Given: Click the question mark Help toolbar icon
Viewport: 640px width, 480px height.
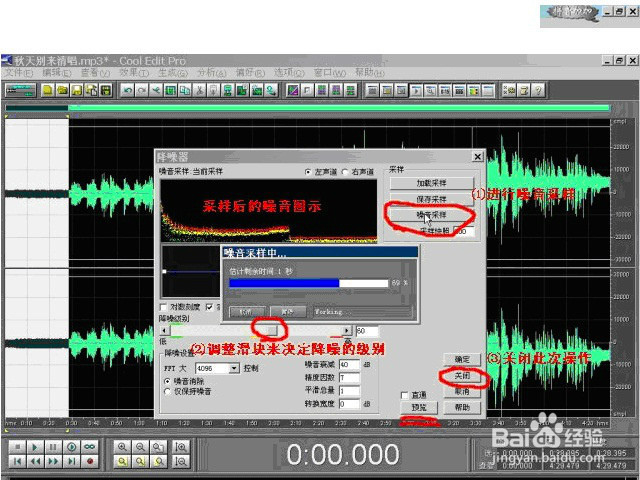Looking at the screenshot, I should 538,90.
